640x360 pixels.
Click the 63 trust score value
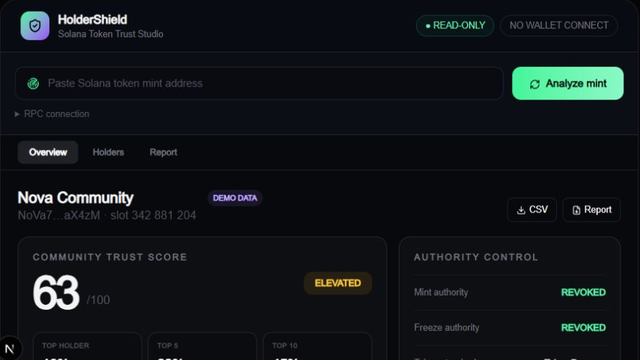coord(56,292)
